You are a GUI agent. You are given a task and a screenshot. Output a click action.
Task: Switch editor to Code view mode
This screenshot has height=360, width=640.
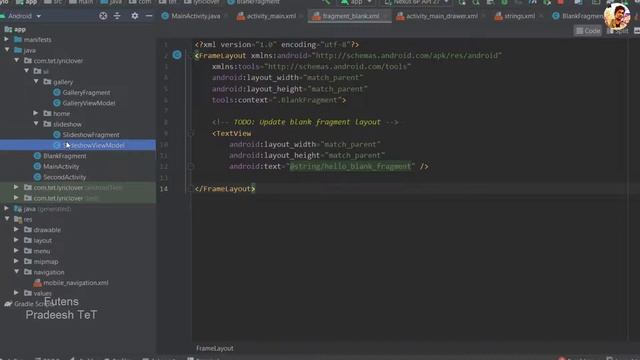[588, 31]
